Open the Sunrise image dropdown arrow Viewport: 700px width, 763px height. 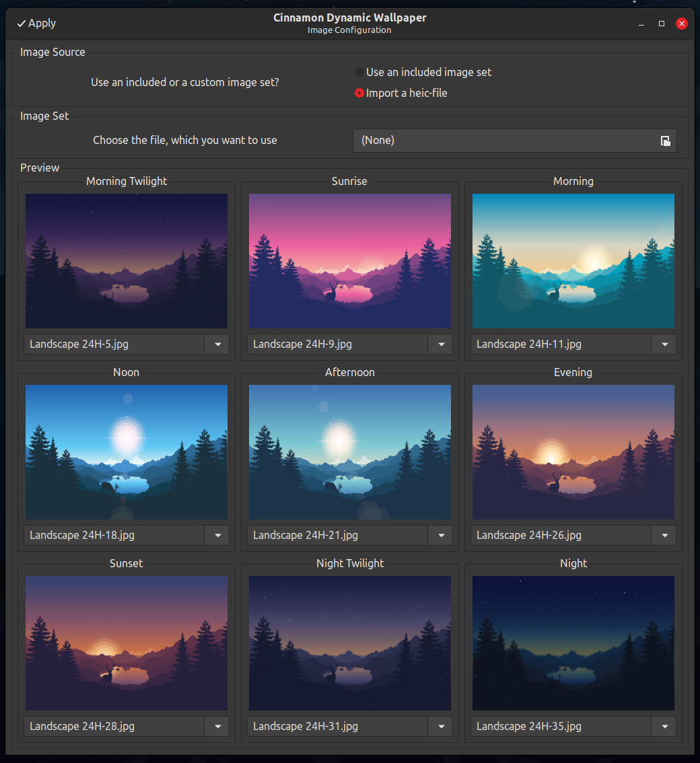[441, 344]
